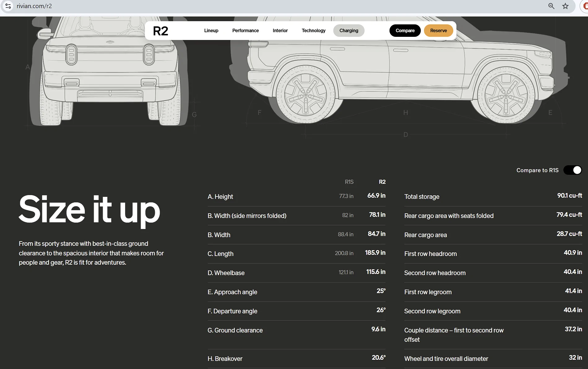The width and height of the screenshot is (588, 369).
Task: Select the 'A. Height' row label
Action: [x=220, y=197]
